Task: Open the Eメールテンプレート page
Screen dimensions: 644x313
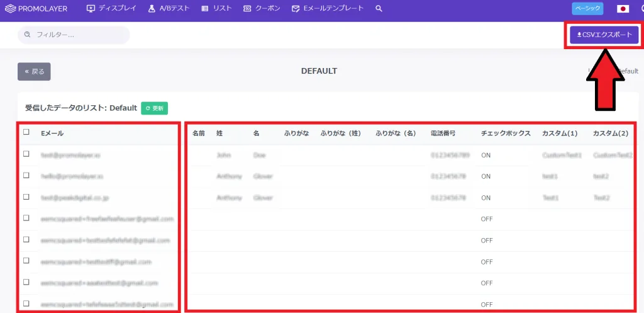Action: pyautogui.click(x=327, y=8)
